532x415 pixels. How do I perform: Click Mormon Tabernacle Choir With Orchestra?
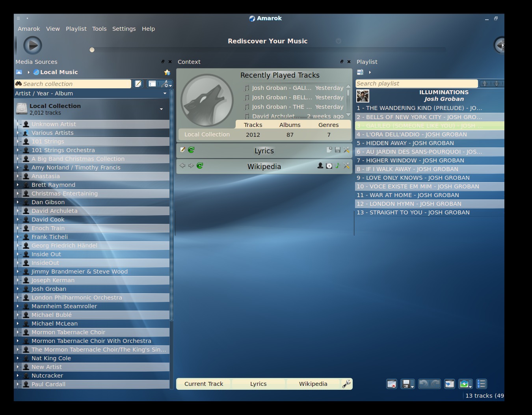[91, 341]
